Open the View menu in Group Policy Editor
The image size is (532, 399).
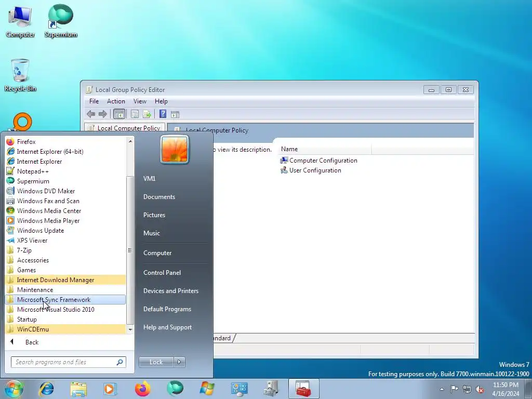(140, 101)
